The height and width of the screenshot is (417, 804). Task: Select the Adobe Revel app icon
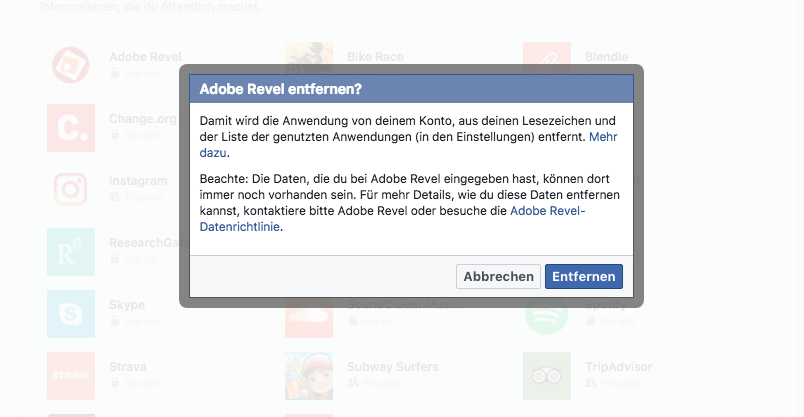pos(71,66)
